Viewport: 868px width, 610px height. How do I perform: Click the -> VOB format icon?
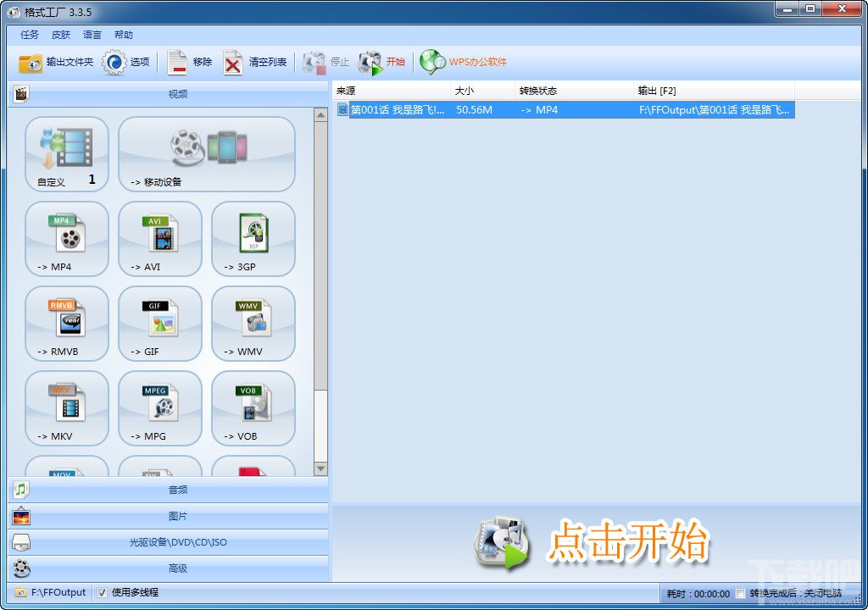click(253, 408)
